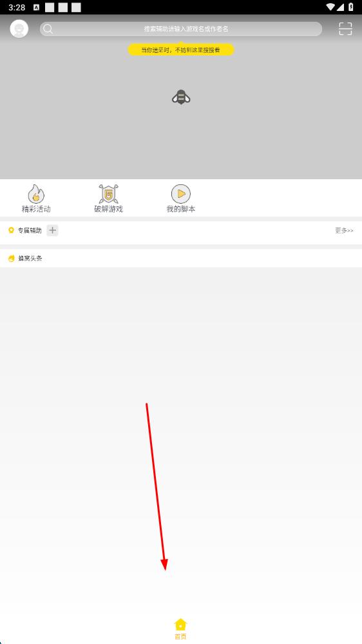Viewport: 362px width, 644px height.
Task: Open the 更多>> link
Action: [344, 230]
